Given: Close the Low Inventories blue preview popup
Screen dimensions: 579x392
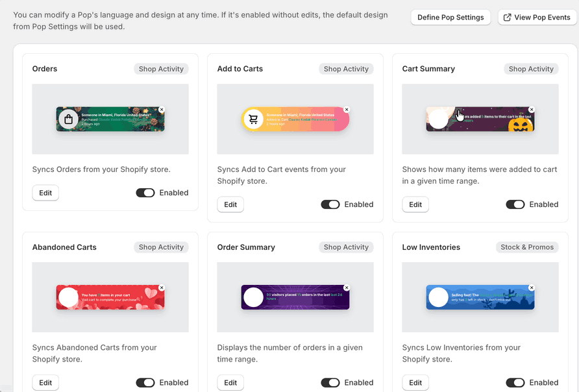Looking at the screenshot, I should [532, 288].
